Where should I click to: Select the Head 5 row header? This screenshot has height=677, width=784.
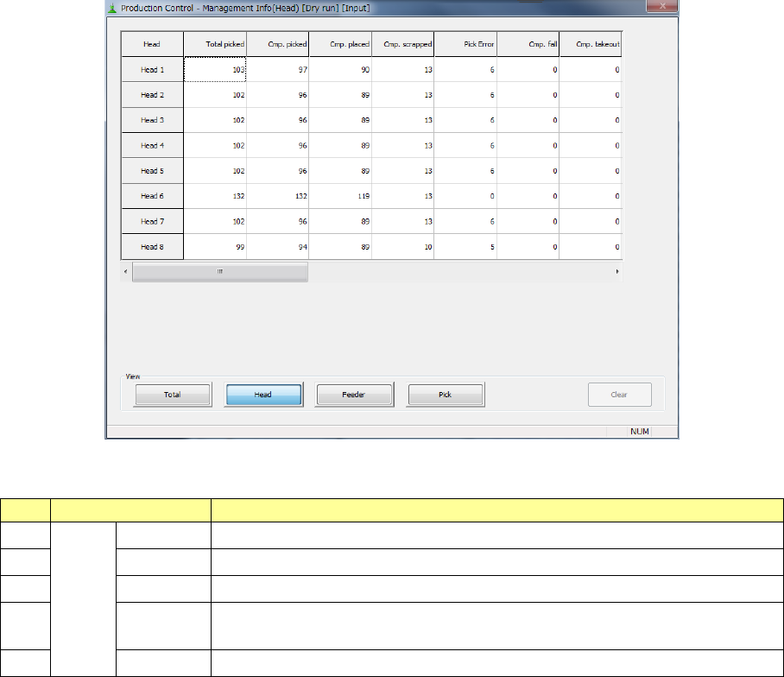[x=152, y=171]
